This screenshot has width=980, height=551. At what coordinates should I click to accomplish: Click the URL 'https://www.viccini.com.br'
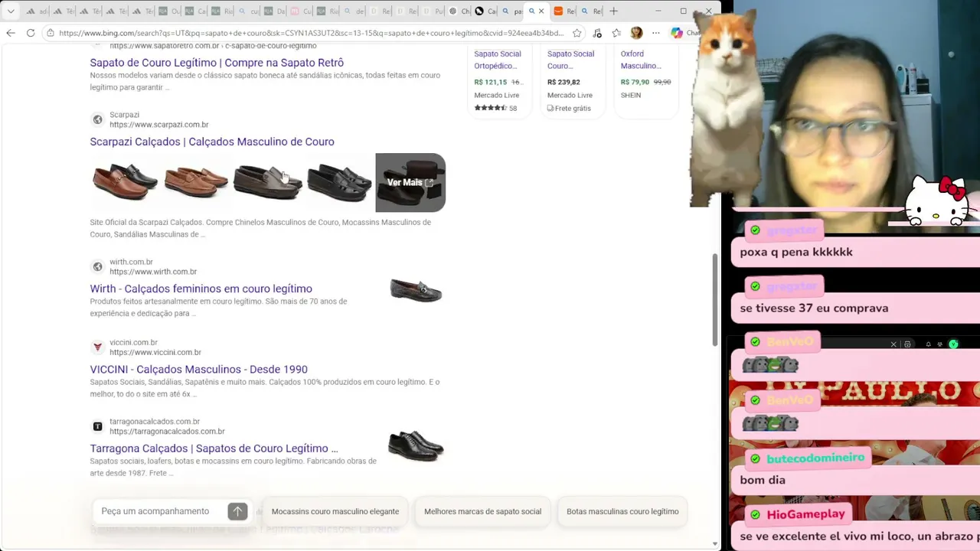[155, 352]
